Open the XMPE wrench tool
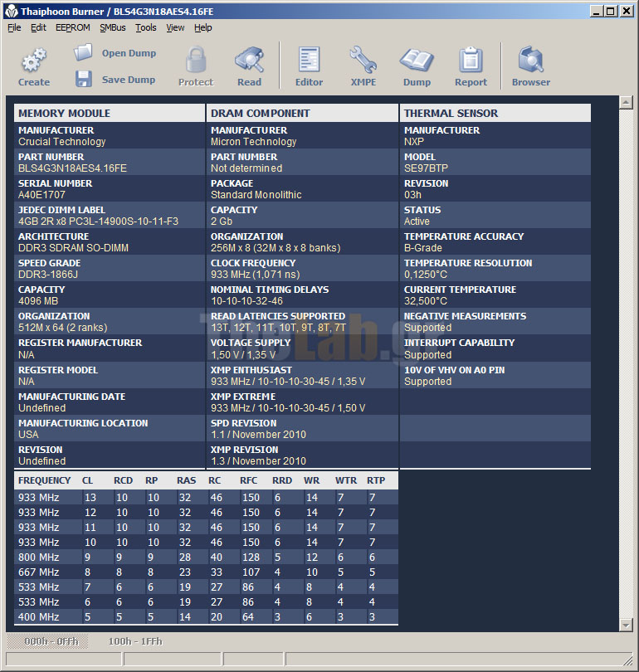The width and height of the screenshot is (639, 672). tap(363, 60)
